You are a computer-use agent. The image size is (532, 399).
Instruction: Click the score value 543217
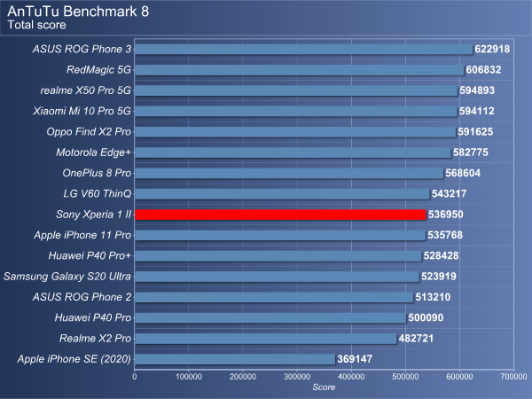[450, 193]
